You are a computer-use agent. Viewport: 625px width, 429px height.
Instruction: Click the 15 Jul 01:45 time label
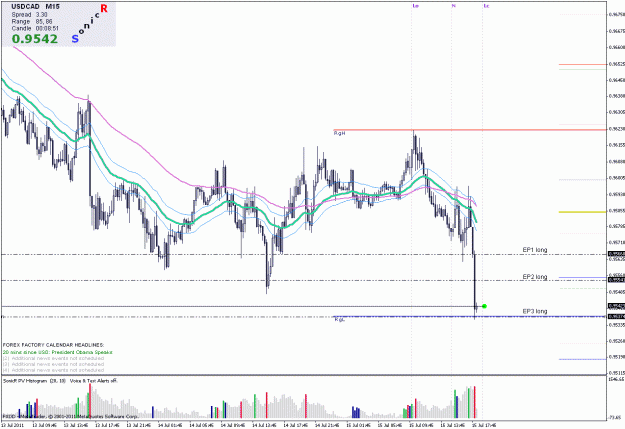click(358, 425)
